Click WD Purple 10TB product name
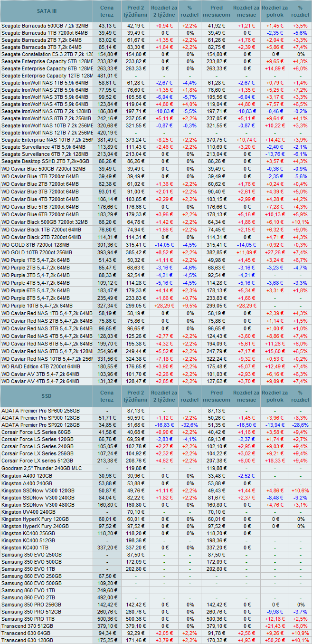 (37, 306)
